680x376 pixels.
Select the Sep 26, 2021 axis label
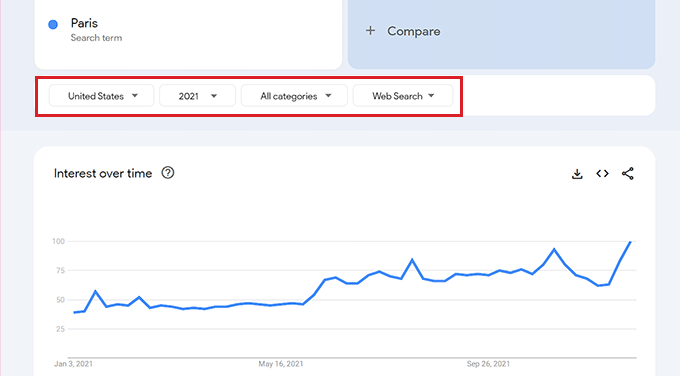488,364
